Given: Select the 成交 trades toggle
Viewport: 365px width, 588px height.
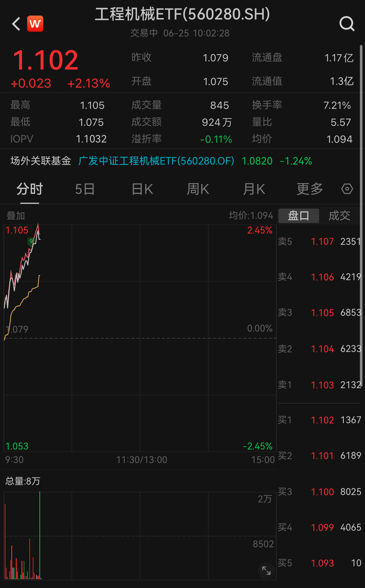Looking at the screenshot, I should coord(339,216).
